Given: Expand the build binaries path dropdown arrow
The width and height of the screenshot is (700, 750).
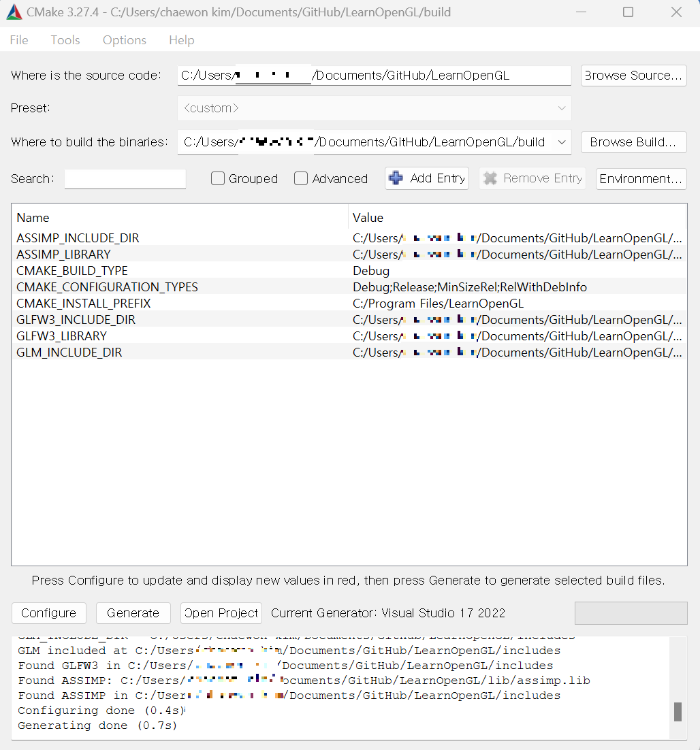Looking at the screenshot, I should (x=562, y=142).
